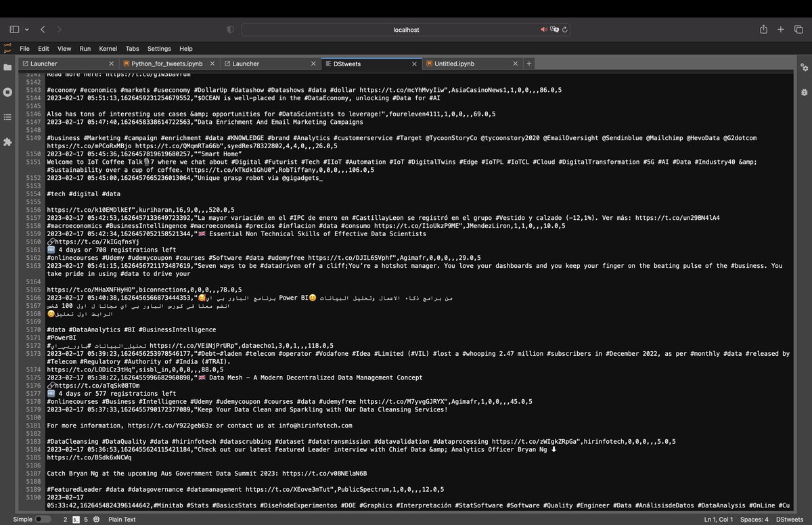Click 'Welcome to IoT Coffee Talk' text
Image resolution: width=812 pixels, height=525 pixels.
[x=97, y=162]
